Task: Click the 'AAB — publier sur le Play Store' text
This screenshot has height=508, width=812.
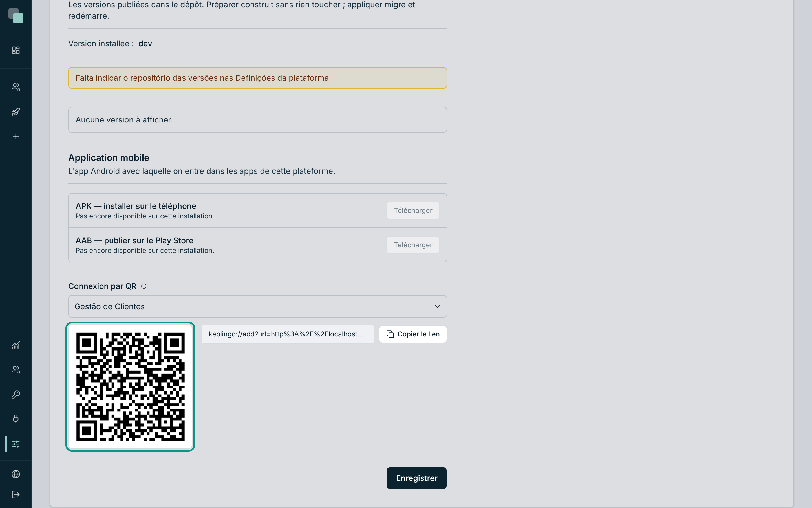Action: coord(134,240)
